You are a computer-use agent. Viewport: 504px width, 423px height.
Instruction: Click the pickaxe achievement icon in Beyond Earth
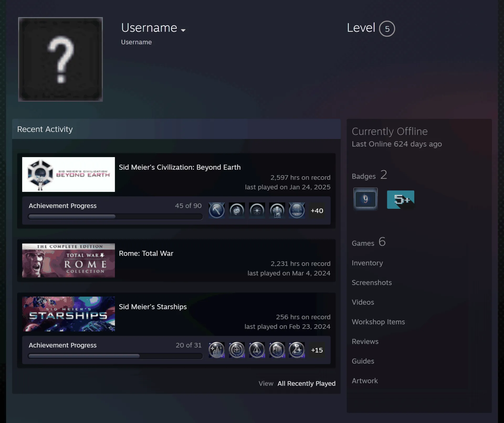click(217, 210)
